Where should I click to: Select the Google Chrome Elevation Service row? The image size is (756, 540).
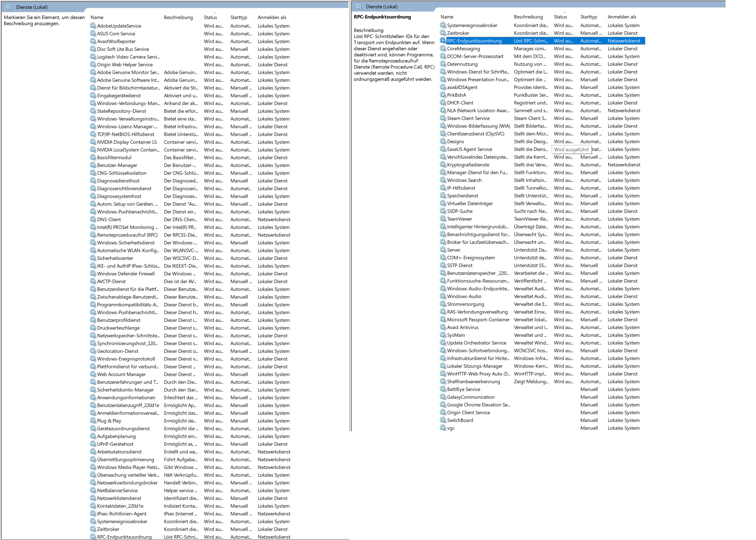(478, 405)
